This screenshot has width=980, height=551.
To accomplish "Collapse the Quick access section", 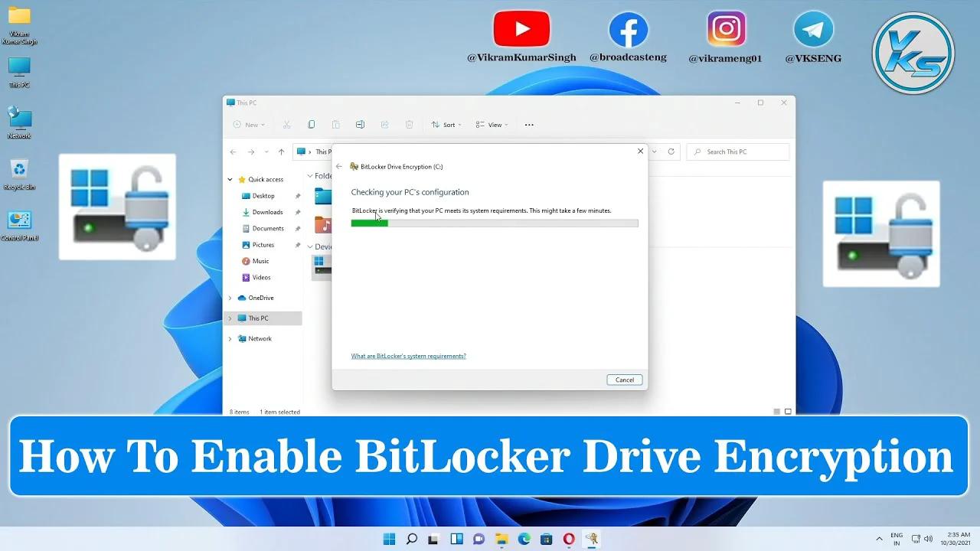I will coord(229,179).
